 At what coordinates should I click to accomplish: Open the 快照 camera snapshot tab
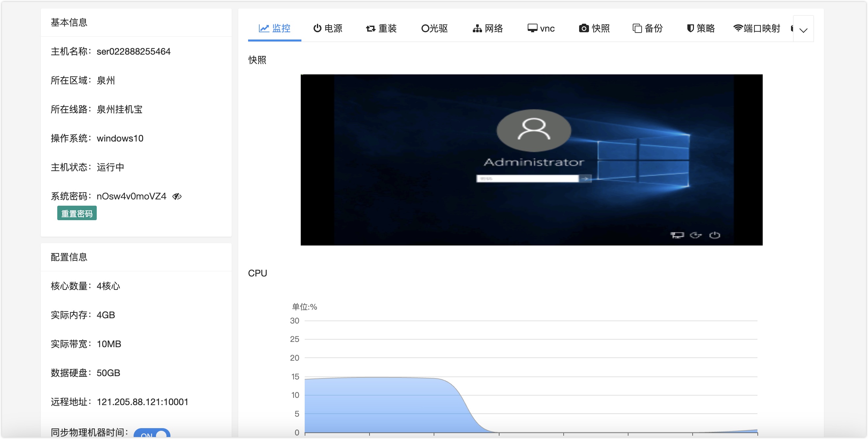tap(594, 28)
